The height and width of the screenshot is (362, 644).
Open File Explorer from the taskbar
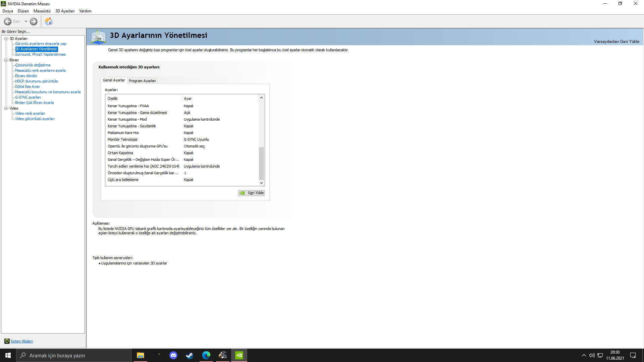(x=140, y=355)
